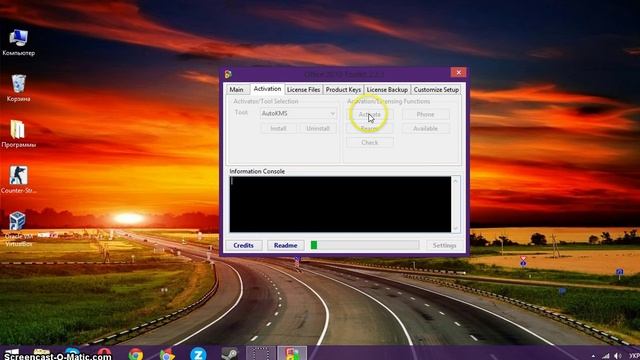Click the activation progress bar
The height and width of the screenshot is (360, 640).
point(364,245)
